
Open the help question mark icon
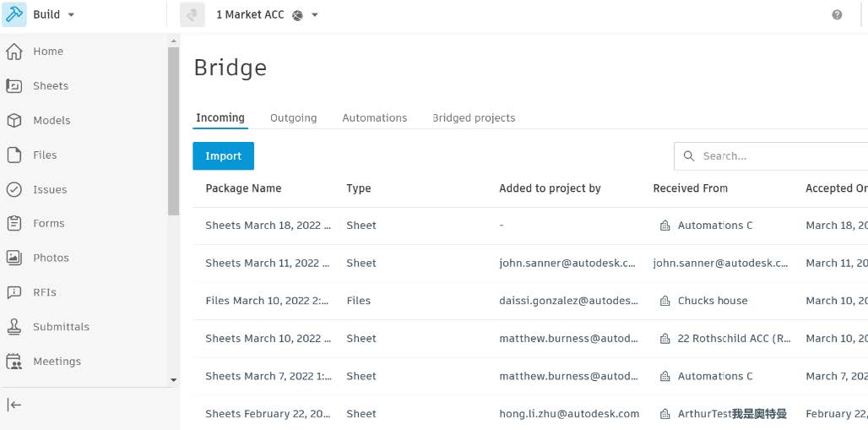(x=837, y=15)
